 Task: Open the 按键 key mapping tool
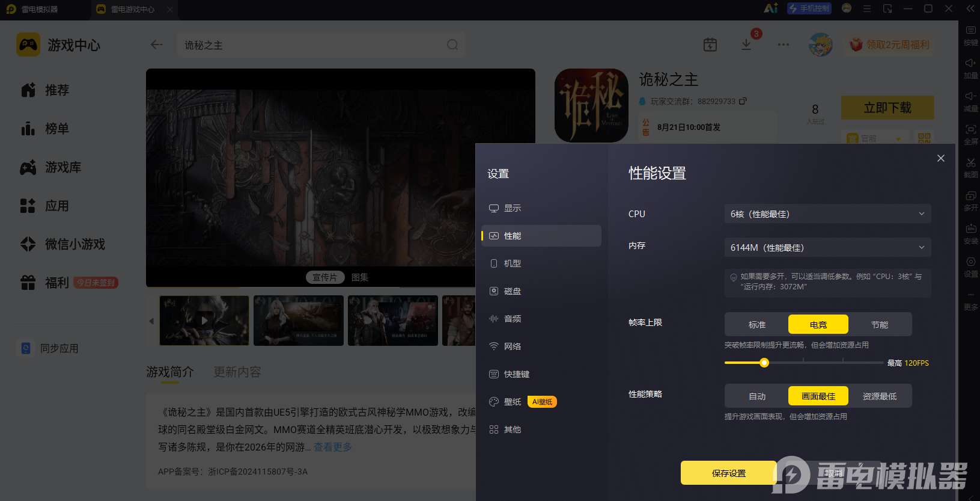(970, 34)
